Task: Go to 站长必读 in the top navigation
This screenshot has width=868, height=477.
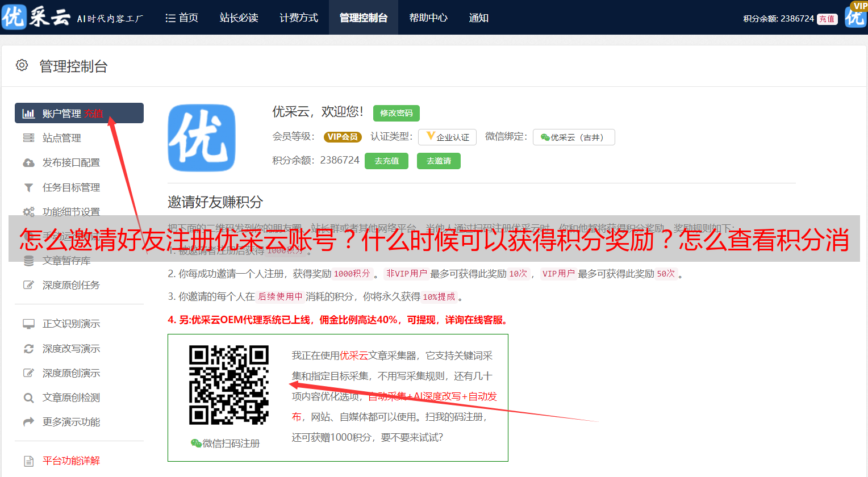Action: point(239,18)
